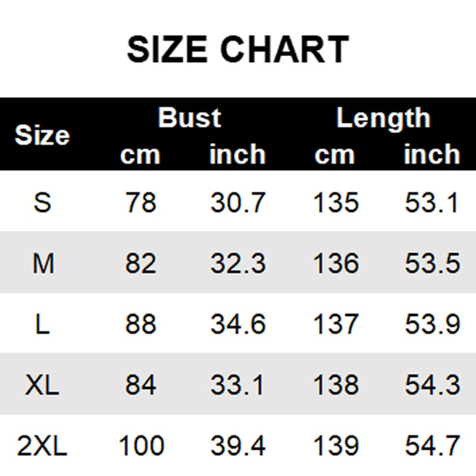Click bust inch value 33.1
The image size is (476, 476).
(x=237, y=386)
